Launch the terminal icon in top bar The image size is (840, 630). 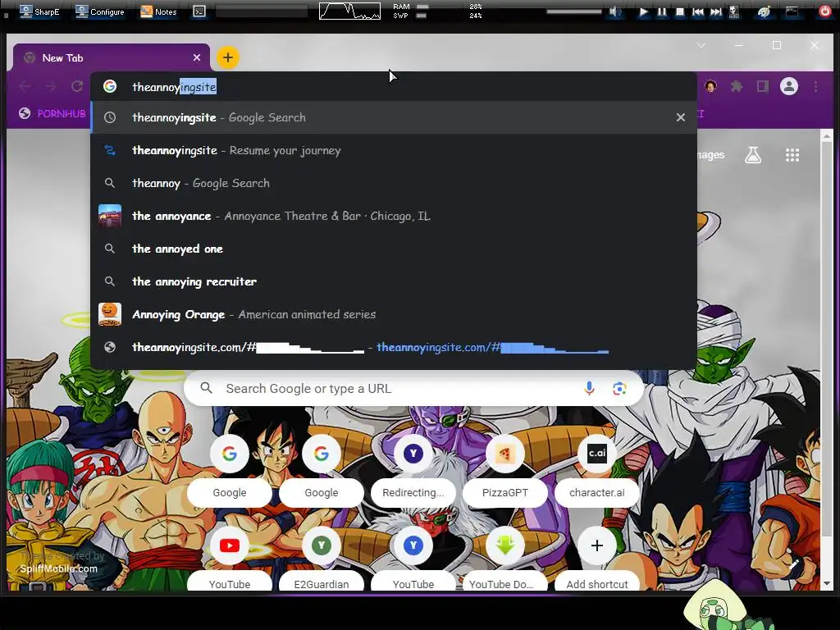(x=199, y=11)
